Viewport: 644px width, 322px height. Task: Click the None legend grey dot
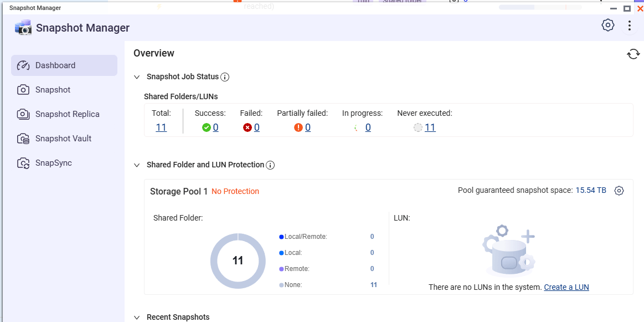(x=281, y=285)
